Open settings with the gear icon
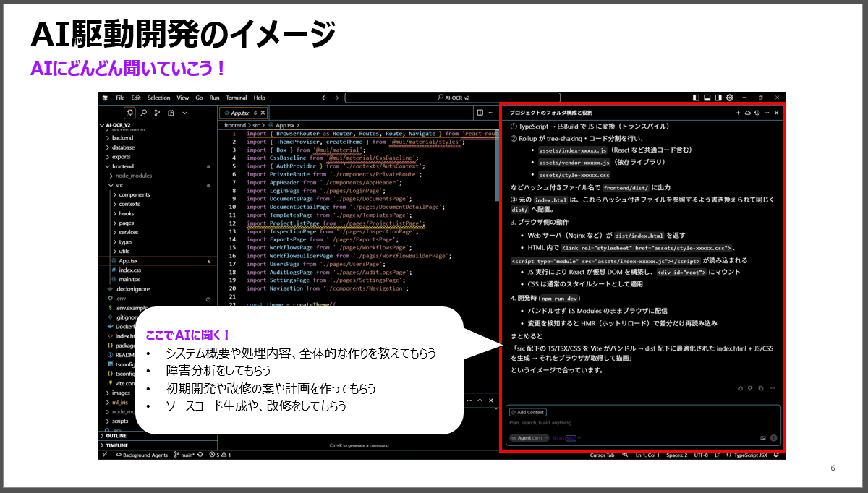 730,98
